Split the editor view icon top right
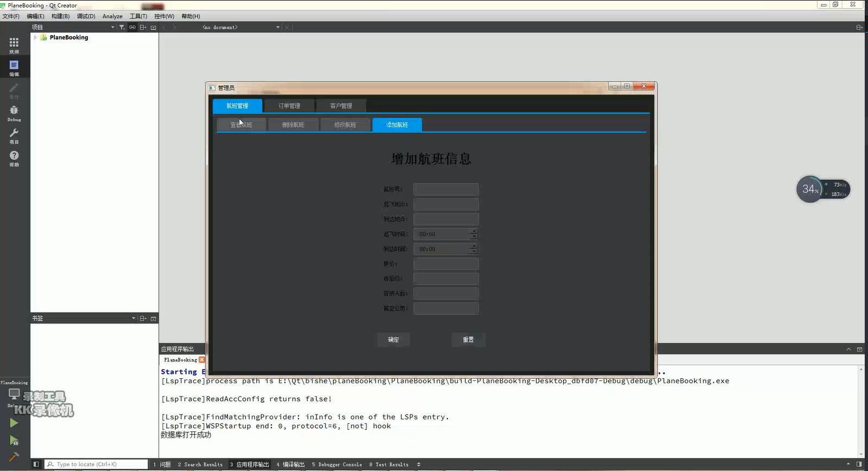The height and width of the screenshot is (471, 868). point(859,27)
